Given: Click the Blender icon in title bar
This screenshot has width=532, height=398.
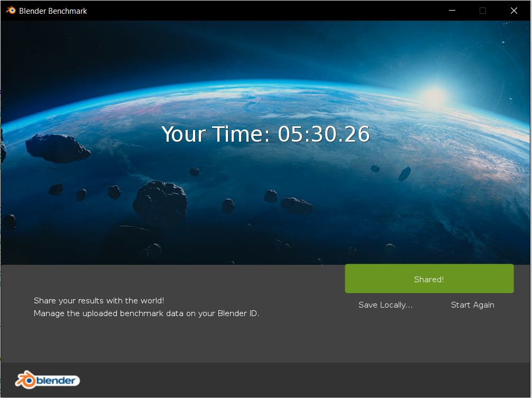Looking at the screenshot, I should (11, 11).
